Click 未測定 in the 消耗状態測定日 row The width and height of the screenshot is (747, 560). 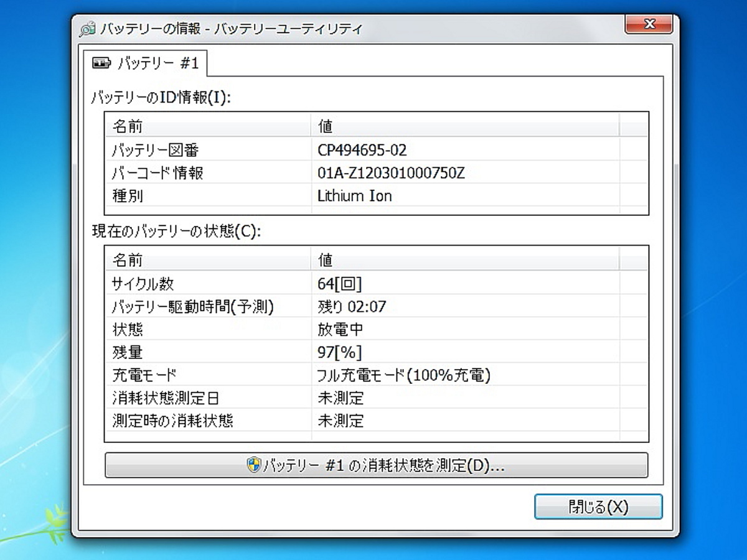click(341, 398)
